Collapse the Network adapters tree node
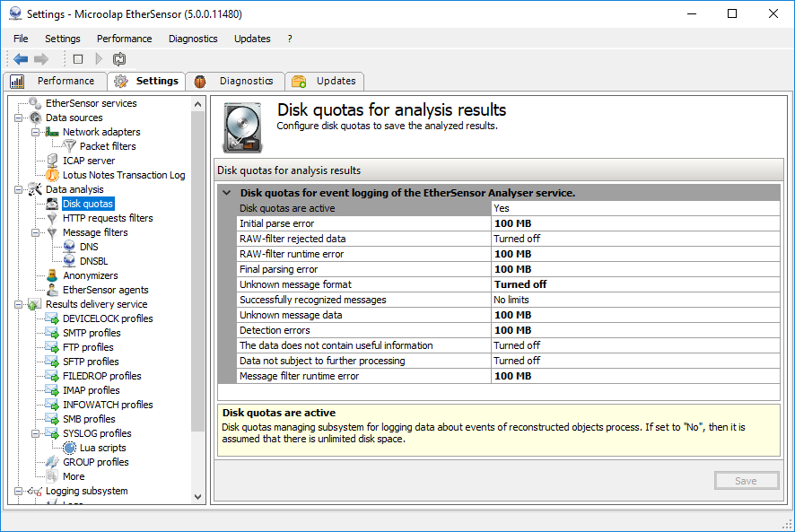This screenshot has width=795, height=532. point(36,132)
